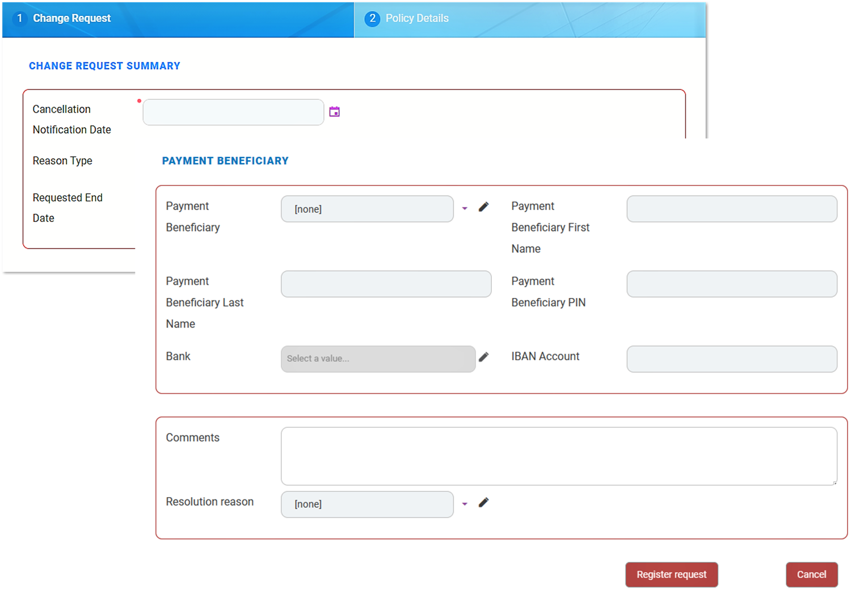Click the Comments box resize handle

834,482
